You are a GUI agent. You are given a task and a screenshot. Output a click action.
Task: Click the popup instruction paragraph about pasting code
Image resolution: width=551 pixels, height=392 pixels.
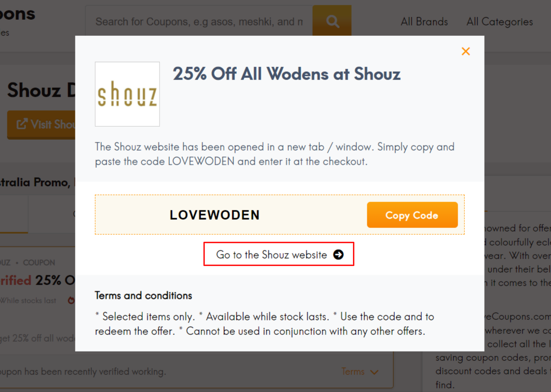[275, 154]
